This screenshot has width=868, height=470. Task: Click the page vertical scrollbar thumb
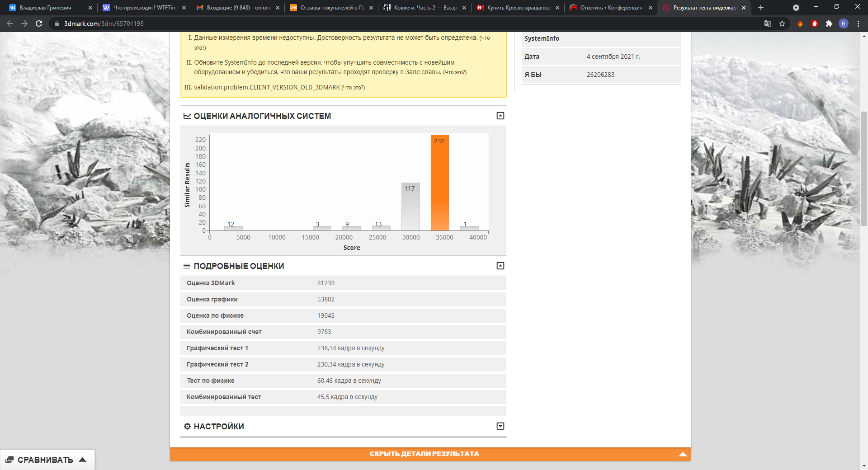coord(864,168)
